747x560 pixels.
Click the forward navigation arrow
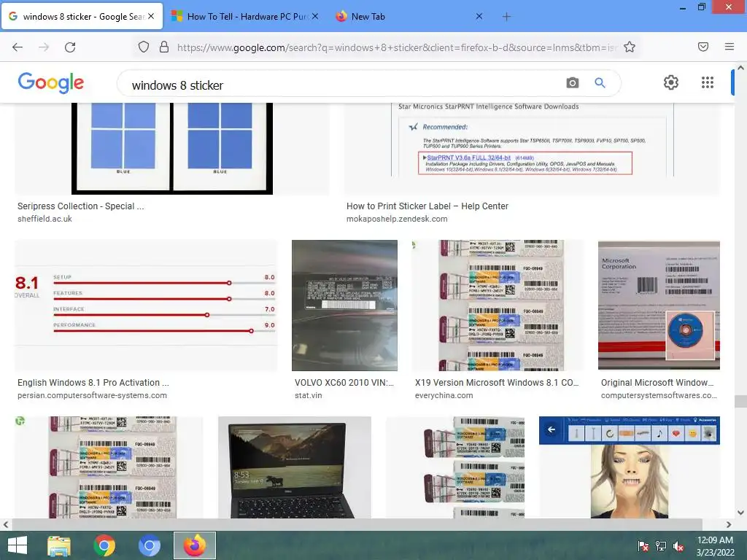(x=44, y=47)
